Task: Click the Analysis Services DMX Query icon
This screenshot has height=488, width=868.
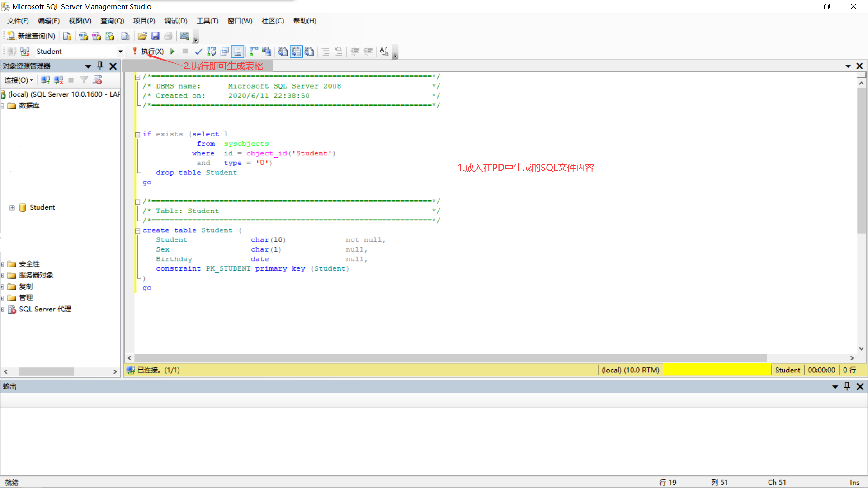Action: [x=96, y=36]
